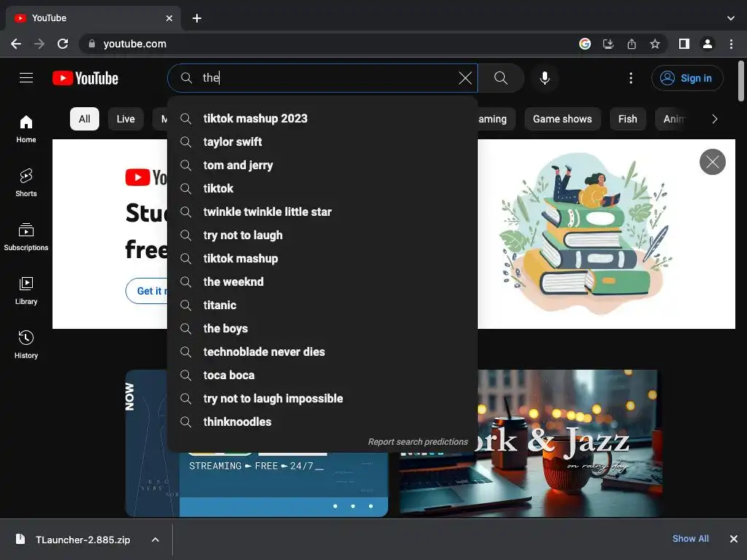Open YouTube settings three-dot menu

[631, 78]
